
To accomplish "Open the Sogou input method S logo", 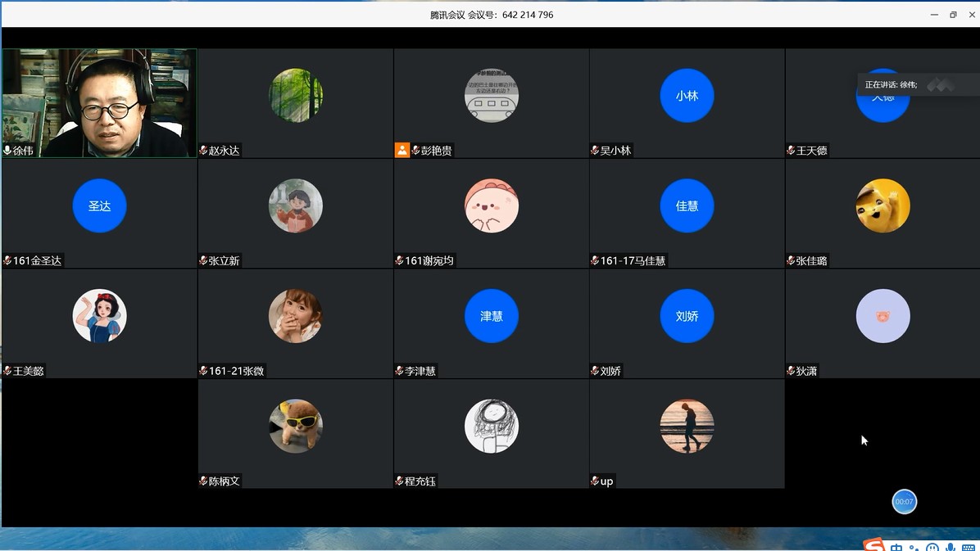I will 875,546.
